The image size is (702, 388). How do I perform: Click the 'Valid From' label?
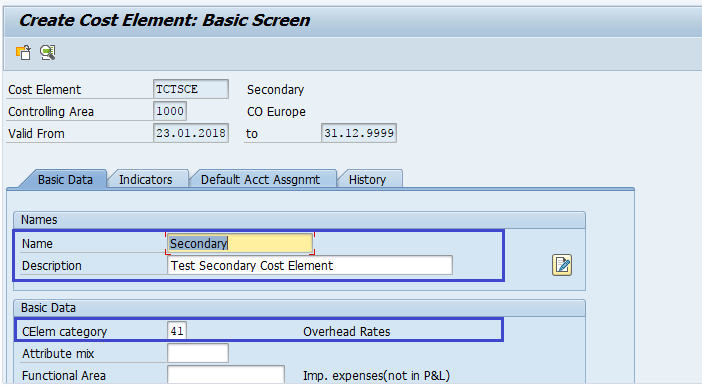click(36, 133)
